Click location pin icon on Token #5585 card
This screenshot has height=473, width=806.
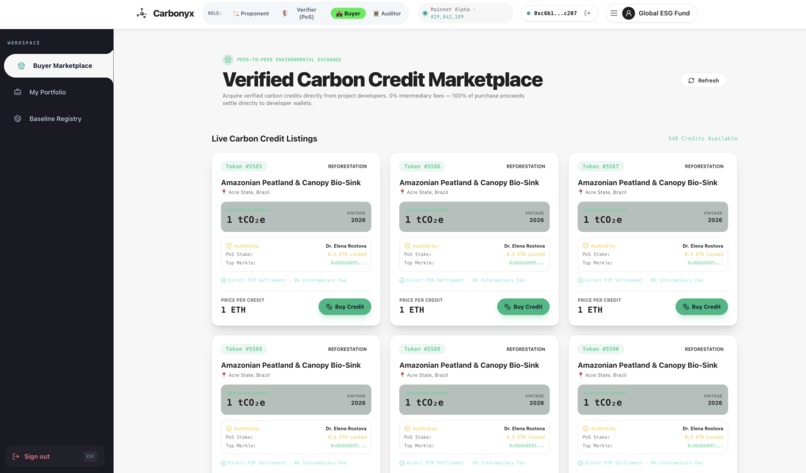[224, 192]
